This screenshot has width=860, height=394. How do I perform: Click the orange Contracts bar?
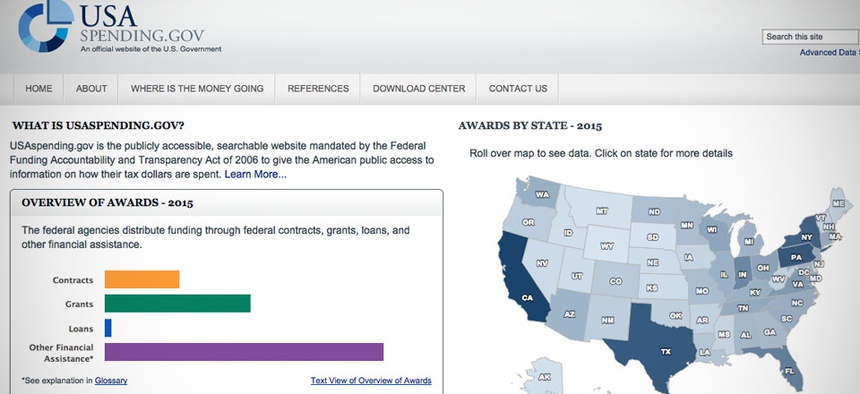click(142, 279)
